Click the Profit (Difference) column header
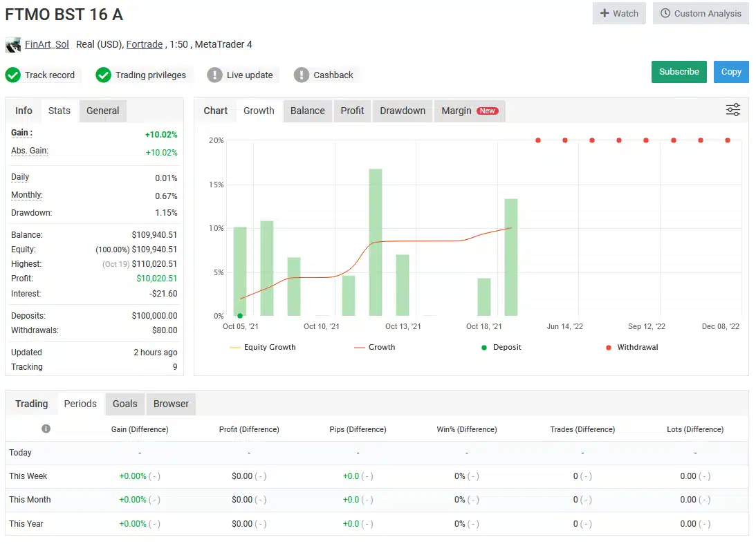 coord(249,429)
